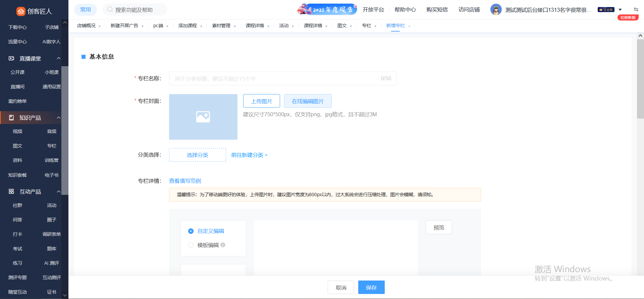
Task: Open the 前往新建分类 link
Action: (x=249, y=155)
